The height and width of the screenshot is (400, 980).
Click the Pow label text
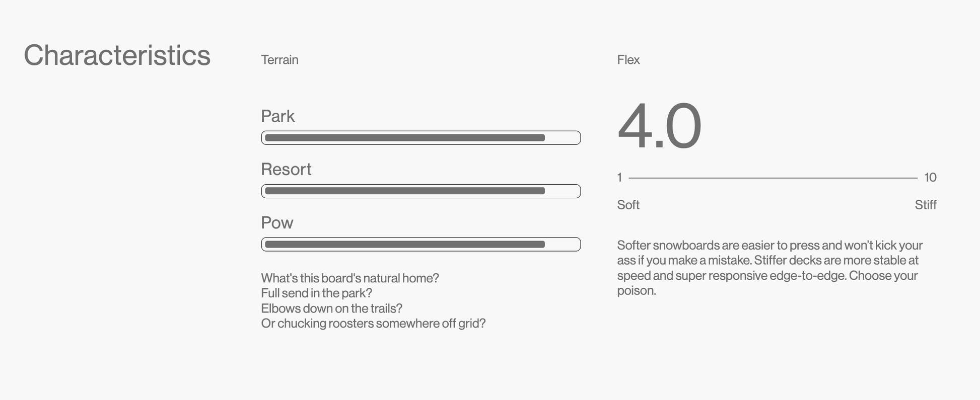click(277, 223)
